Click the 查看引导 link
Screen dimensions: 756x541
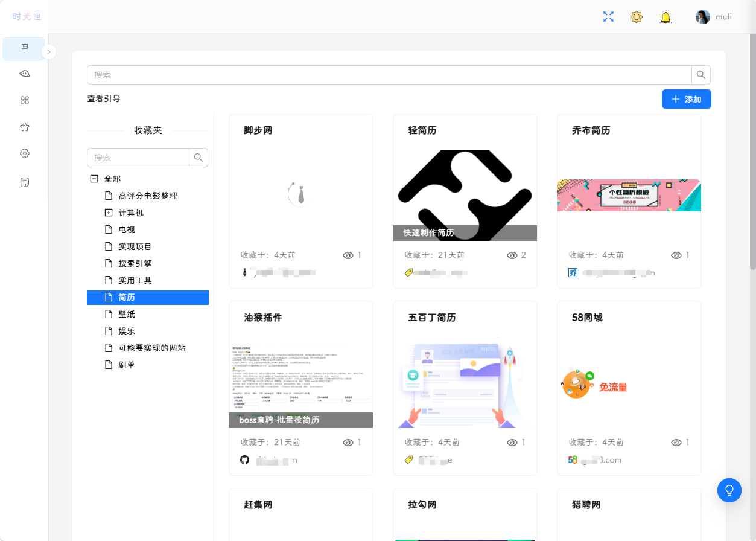point(104,98)
